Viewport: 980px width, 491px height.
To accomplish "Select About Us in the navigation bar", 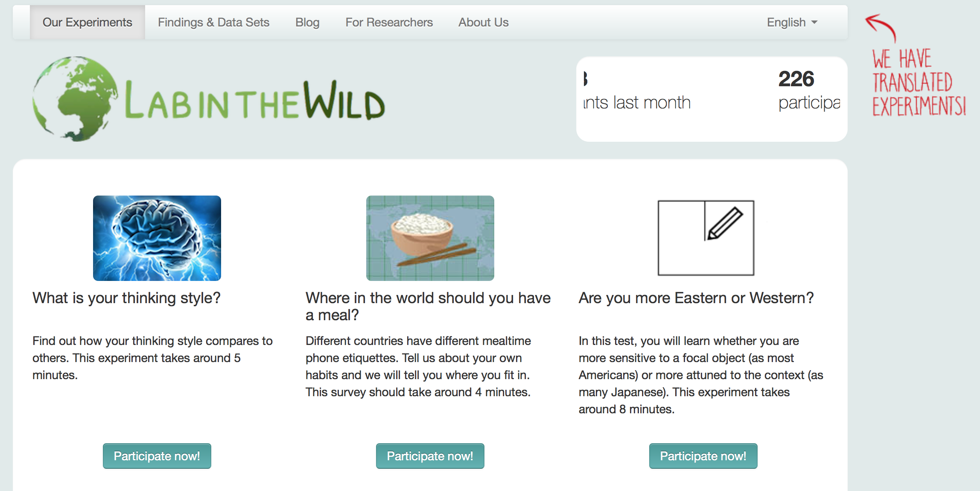I will pyautogui.click(x=483, y=22).
